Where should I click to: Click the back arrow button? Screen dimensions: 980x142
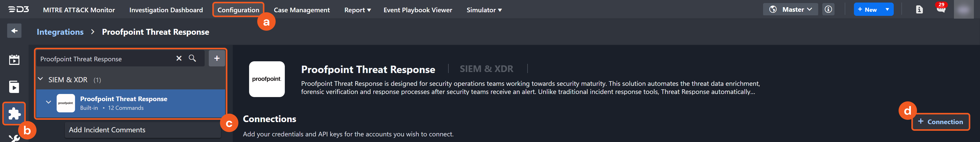14,31
